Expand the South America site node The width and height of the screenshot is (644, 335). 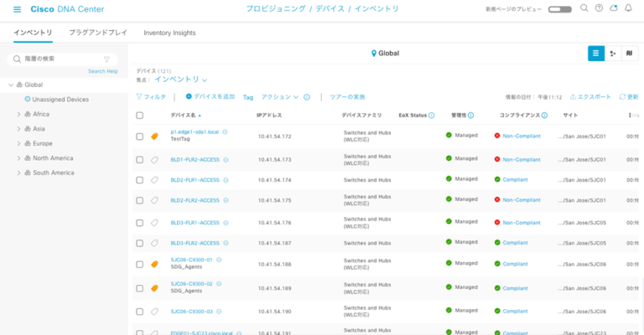point(18,173)
